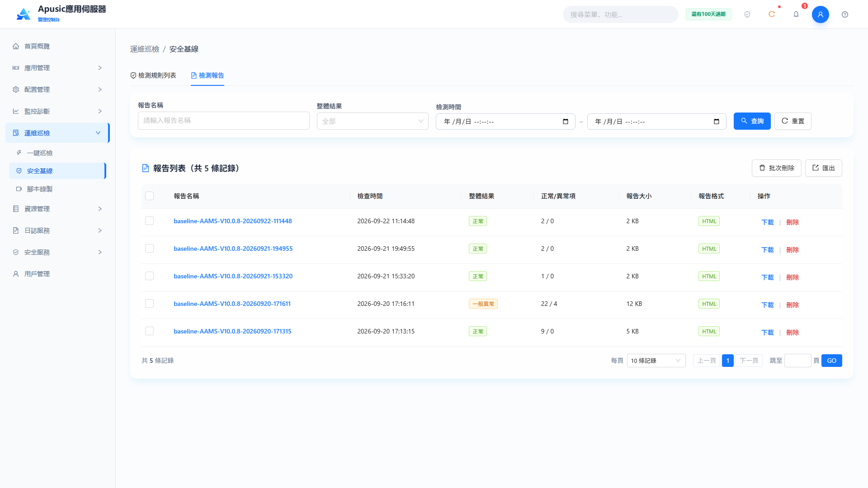The image size is (868, 488).
Task: Switch to 檢測報告 tab
Action: coord(208,75)
